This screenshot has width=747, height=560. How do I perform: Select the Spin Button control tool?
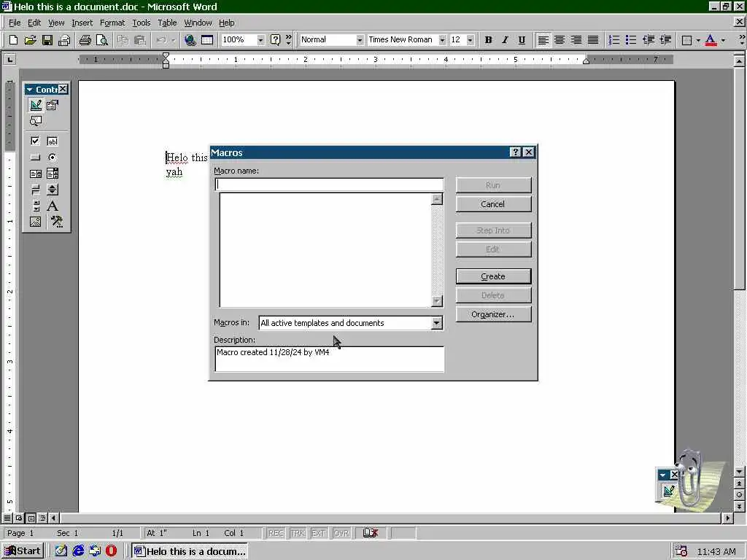point(53,190)
